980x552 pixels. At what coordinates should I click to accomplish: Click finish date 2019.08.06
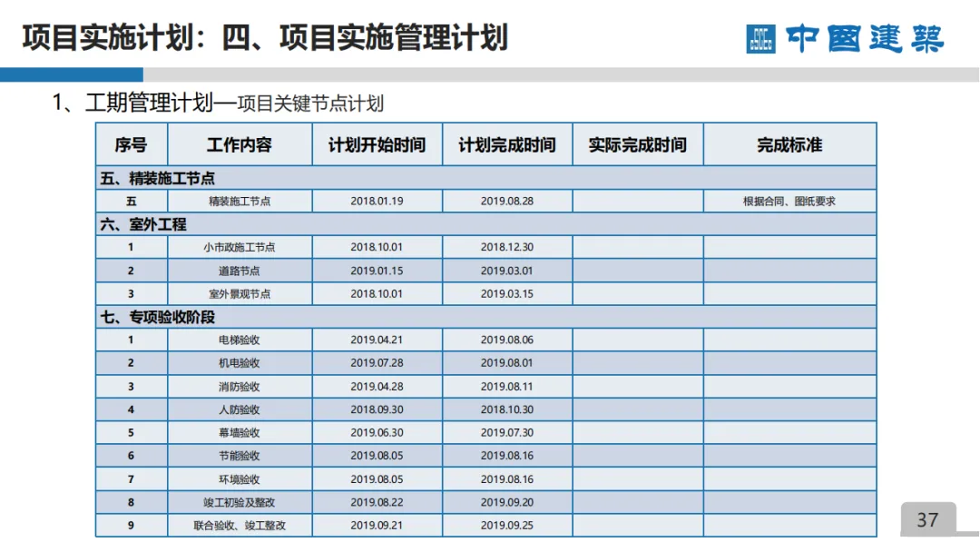tap(507, 340)
